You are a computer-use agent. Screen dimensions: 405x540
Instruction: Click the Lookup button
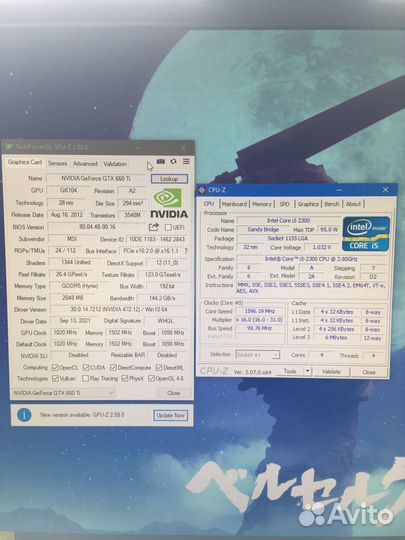[x=169, y=179]
